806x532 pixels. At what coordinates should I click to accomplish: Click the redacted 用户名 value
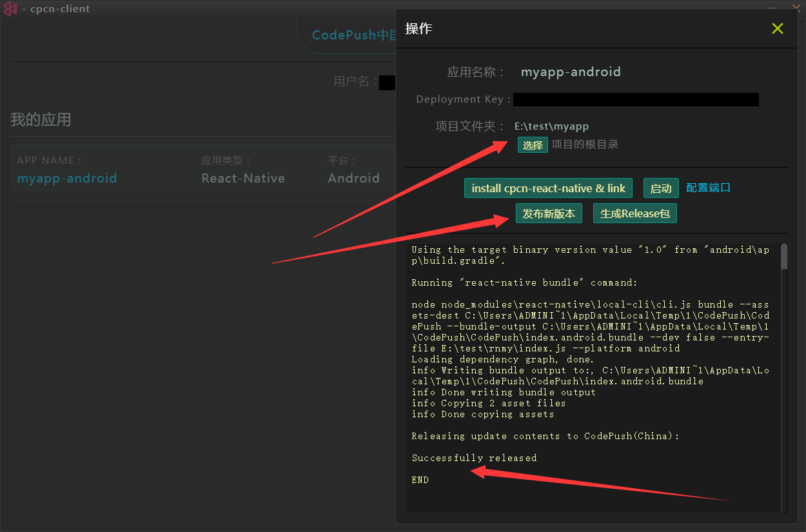pyautogui.click(x=387, y=82)
